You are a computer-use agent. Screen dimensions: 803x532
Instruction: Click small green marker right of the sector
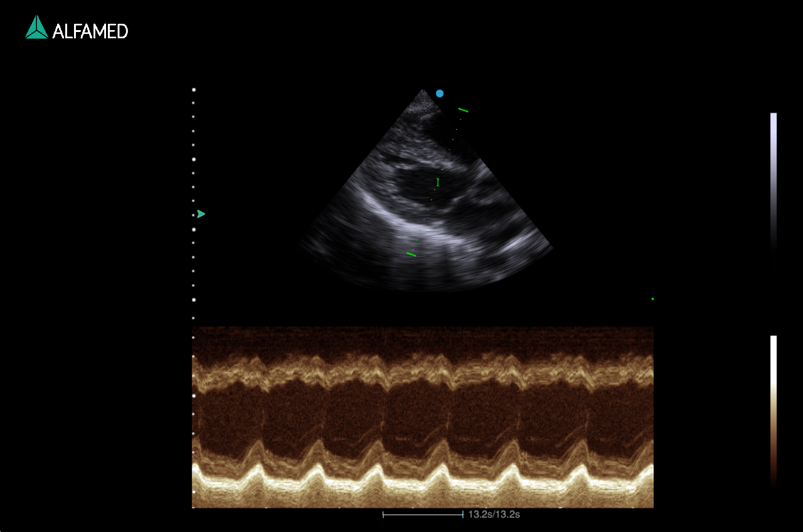pyautogui.click(x=652, y=299)
